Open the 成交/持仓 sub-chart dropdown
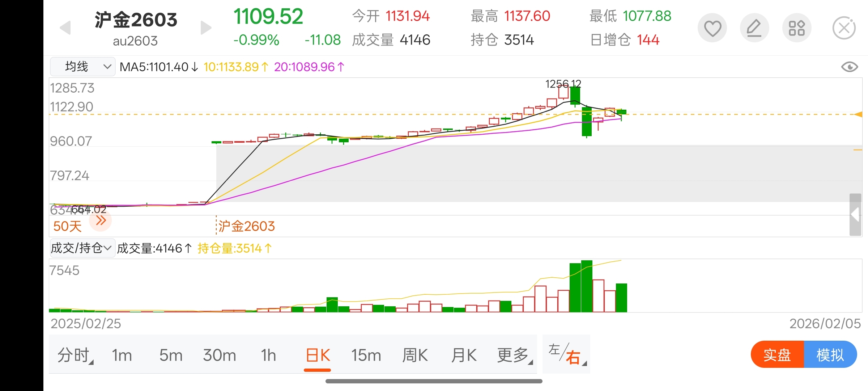Image resolution: width=868 pixels, height=391 pixels. click(x=82, y=248)
